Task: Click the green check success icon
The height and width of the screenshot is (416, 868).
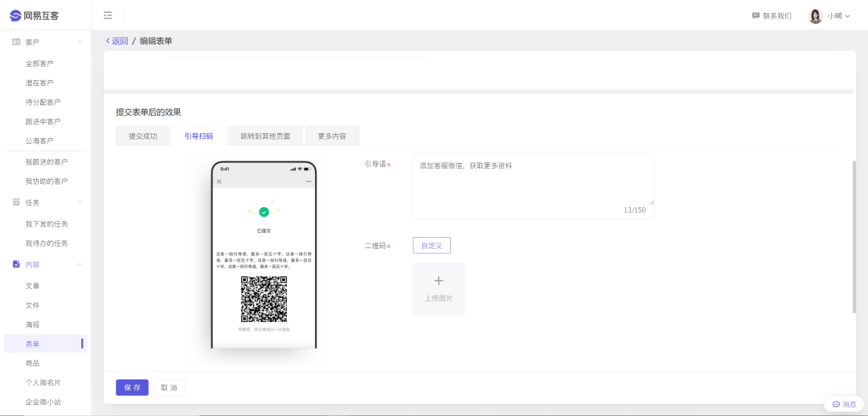Action: [264, 211]
